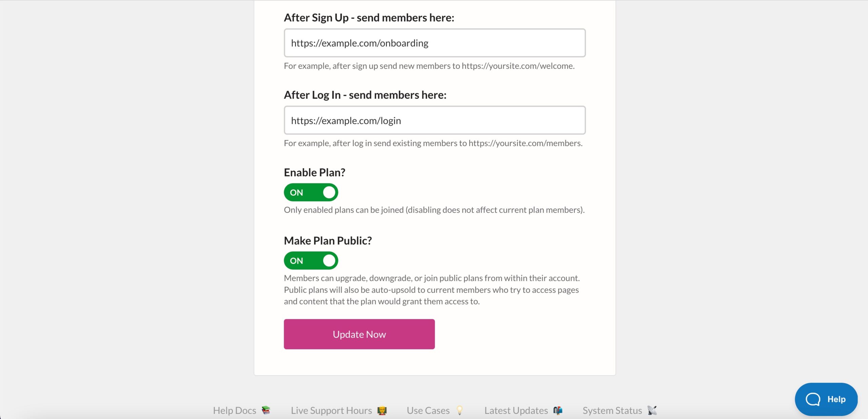The height and width of the screenshot is (419, 868).
Task: Disable the currently ON Enable Plan toggle
Action: pyautogui.click(x=310, y=192)
